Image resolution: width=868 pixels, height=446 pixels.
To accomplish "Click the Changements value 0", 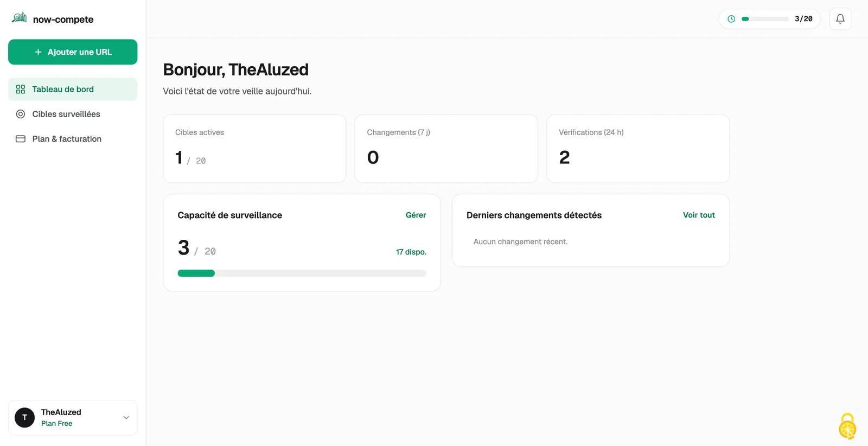I will [x=373, y=157].
